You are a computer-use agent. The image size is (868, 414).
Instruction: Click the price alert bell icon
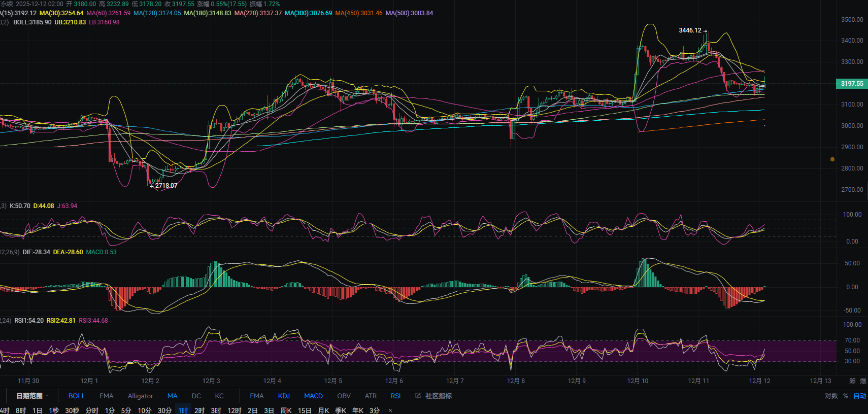(832, 159)
